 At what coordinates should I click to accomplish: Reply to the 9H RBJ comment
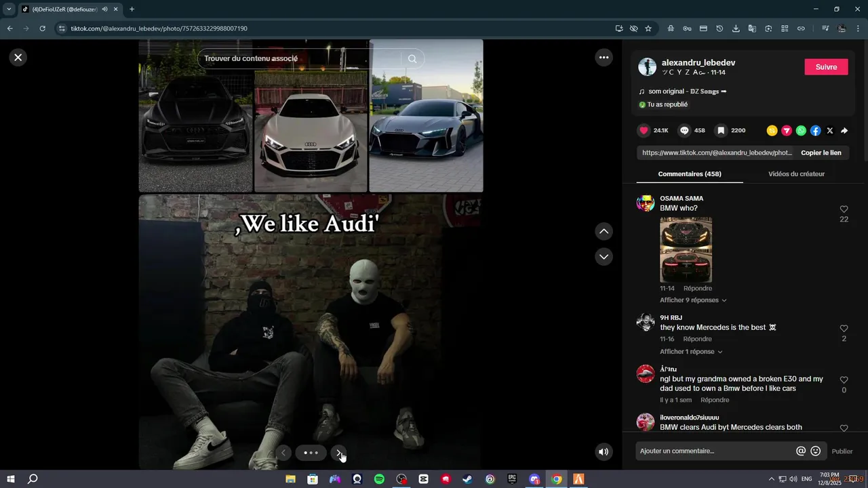point(697,339)
